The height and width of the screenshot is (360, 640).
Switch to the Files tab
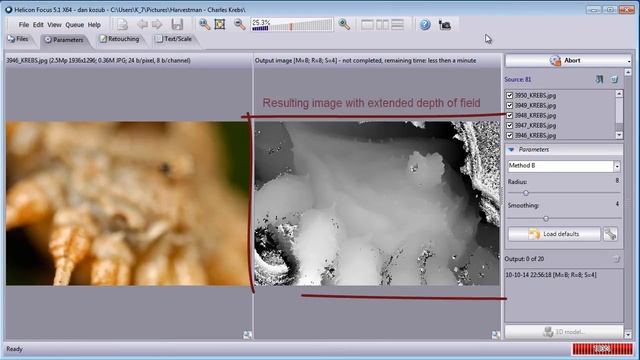tap(18, 39)
